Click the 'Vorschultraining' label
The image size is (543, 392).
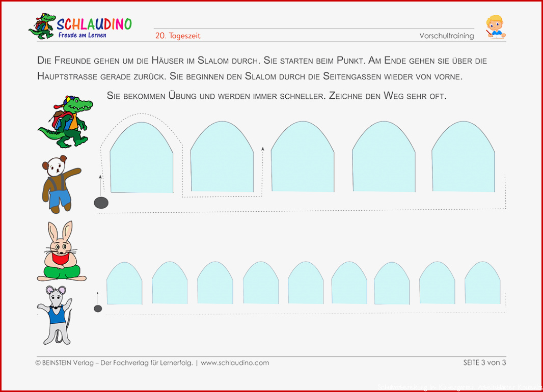[x=446, y=36]
